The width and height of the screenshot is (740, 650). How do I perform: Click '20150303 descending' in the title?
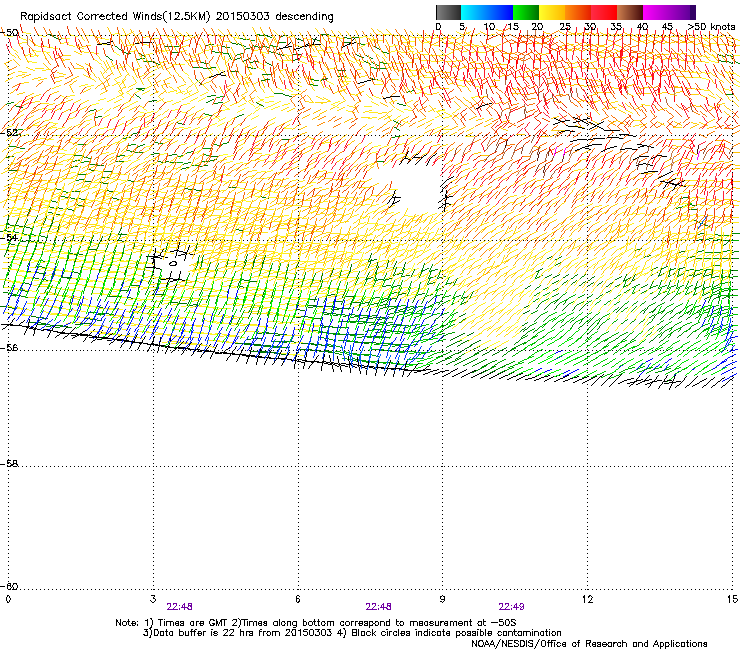pos(275,17)
